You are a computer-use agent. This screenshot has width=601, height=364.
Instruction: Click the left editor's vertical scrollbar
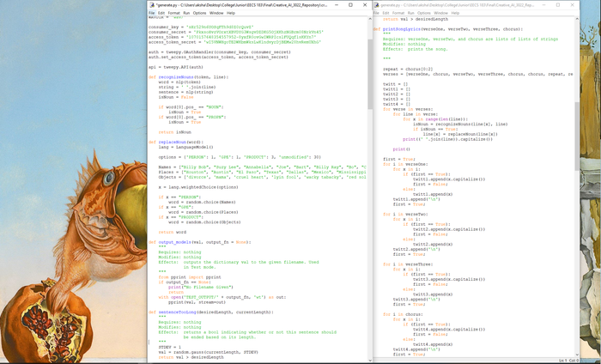[x=369, y=172]
